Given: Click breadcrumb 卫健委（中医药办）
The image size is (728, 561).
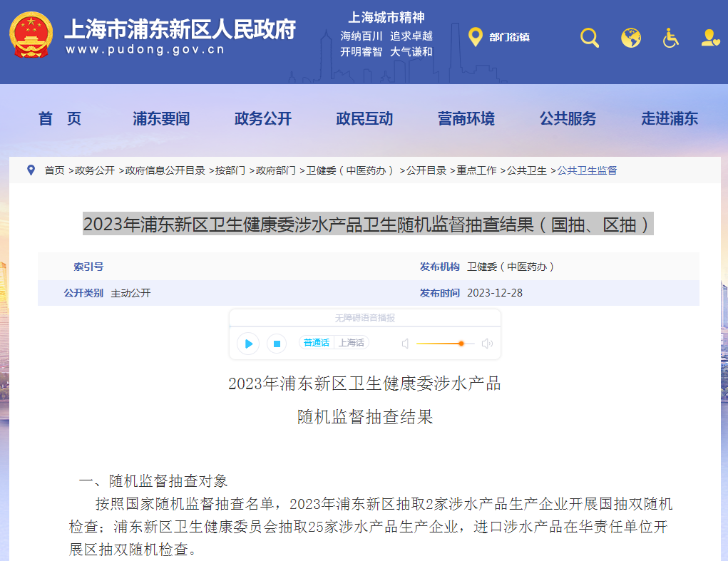Looking at the screenshot, I should coord(351,170).
